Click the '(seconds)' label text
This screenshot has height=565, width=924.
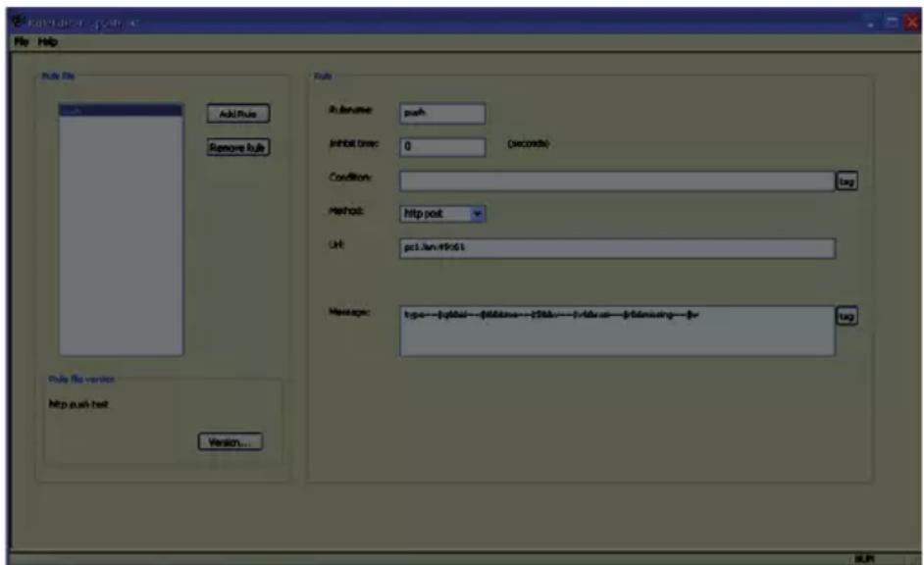tap(529, 144)
